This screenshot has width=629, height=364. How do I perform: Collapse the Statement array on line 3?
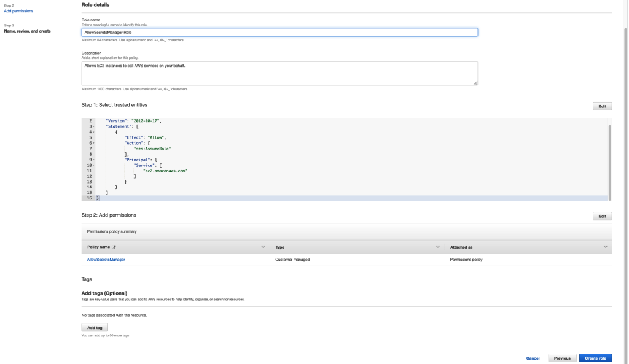point(93,126)
